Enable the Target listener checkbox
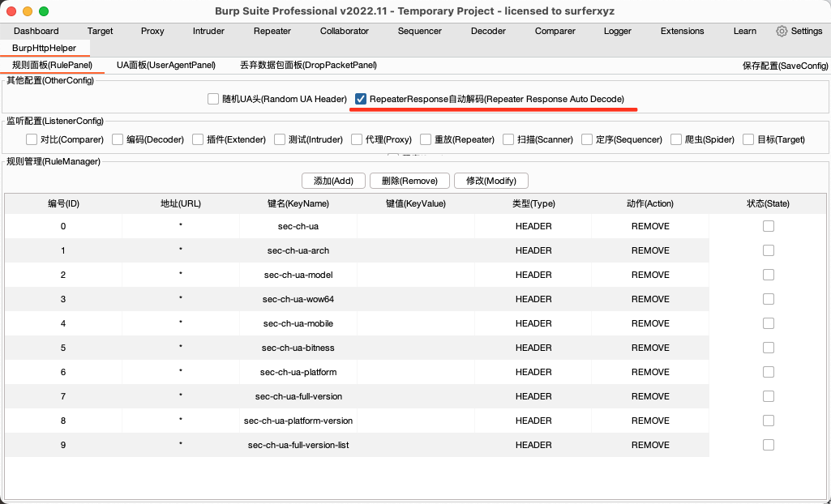This screenshot has width=831, height=504. 748,139
